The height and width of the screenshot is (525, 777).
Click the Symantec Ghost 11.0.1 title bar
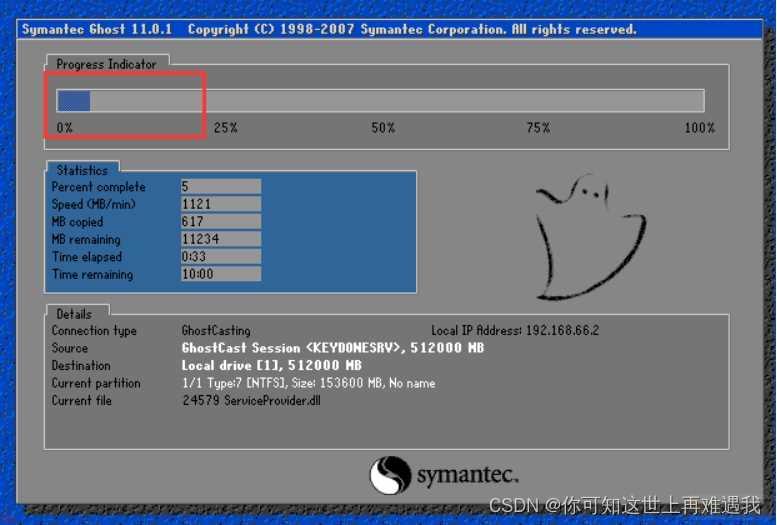click(389, 29)
